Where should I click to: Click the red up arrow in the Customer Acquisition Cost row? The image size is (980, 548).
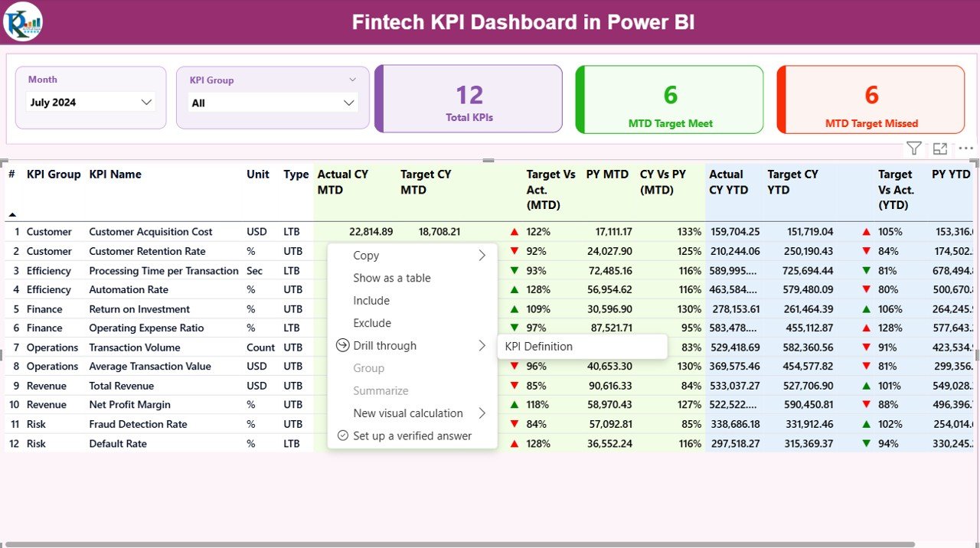click(514, 232)
